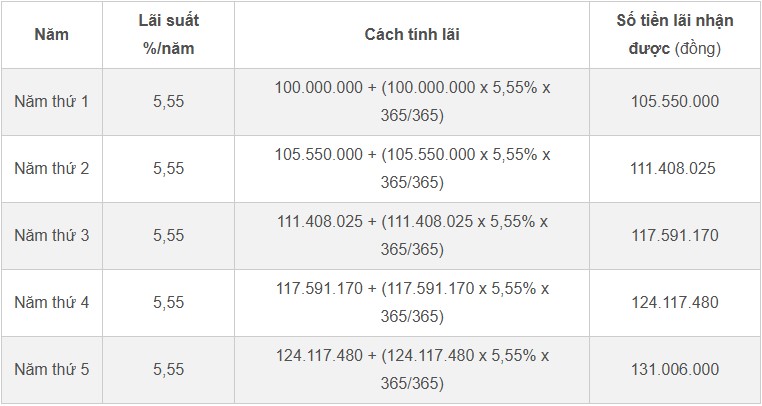Select the formula starting with 124.117.480
This screenshot has width=762, height=406.
pos(412,369)
